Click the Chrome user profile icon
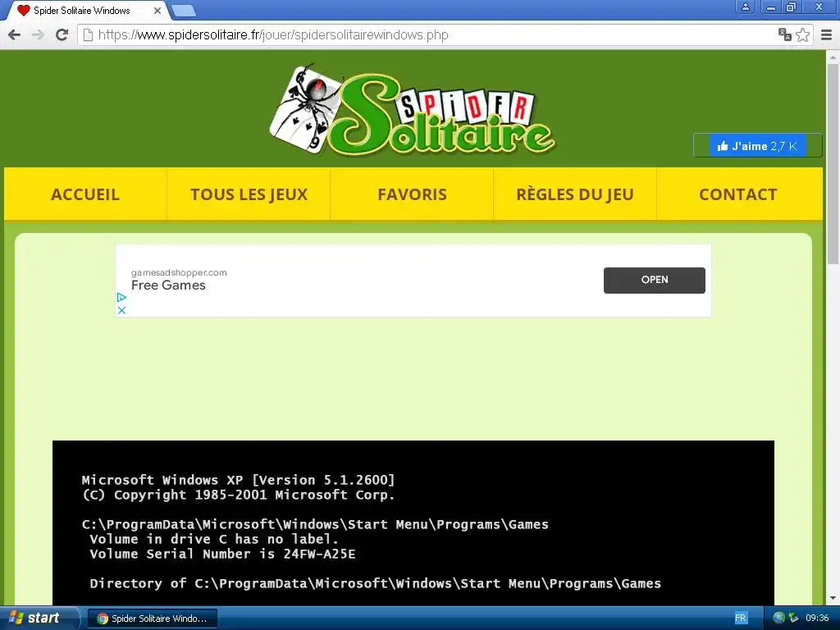The width and height of the screenshot is (840, 630). tap(745, 7)
